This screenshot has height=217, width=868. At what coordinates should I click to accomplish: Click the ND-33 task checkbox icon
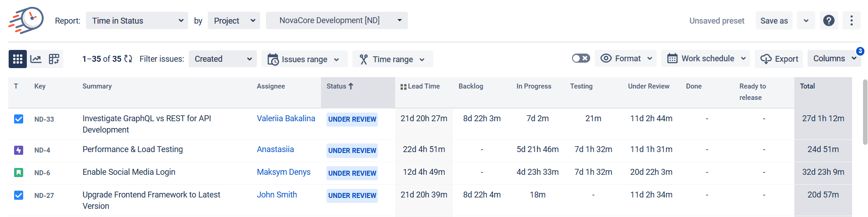pyautogui.click(x=19, y=119)
